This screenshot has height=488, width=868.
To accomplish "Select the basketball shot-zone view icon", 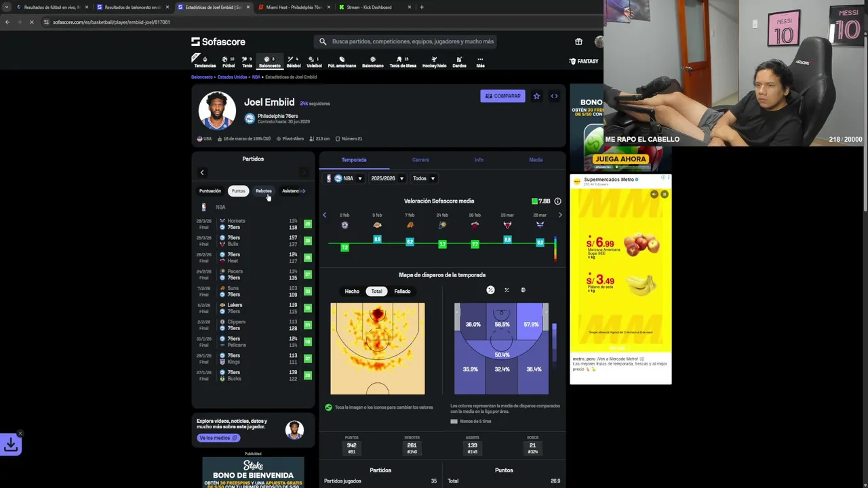I will pyautogui.click(x=523, y=290).
